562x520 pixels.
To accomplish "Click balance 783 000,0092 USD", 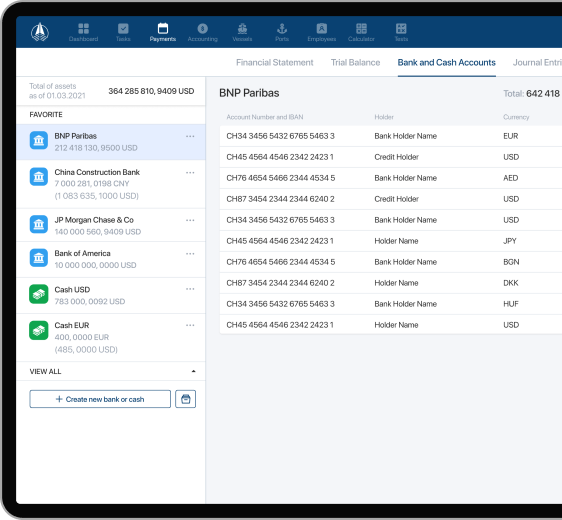I will [90, 301].
